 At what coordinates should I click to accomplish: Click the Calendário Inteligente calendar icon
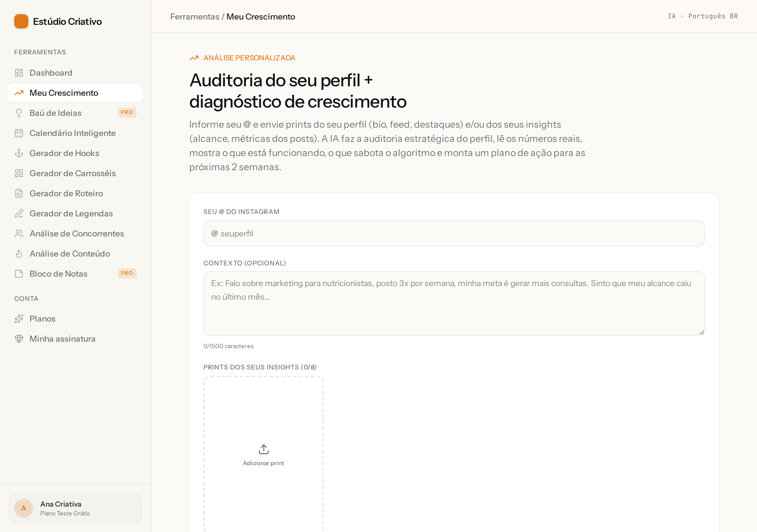click(19, 133)
